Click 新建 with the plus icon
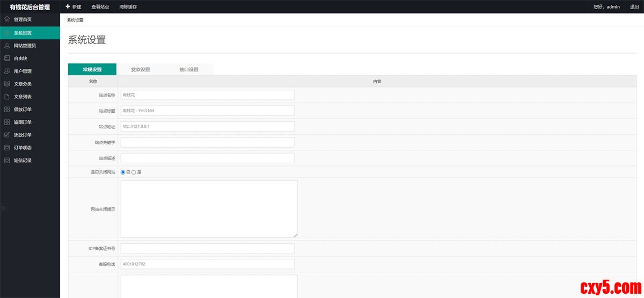644x298 pixels. [74, 6]
